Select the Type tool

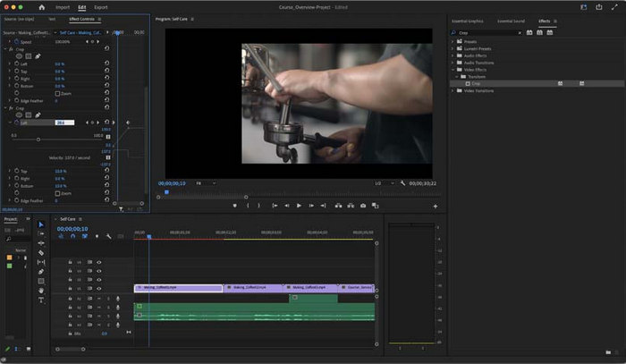41,300
